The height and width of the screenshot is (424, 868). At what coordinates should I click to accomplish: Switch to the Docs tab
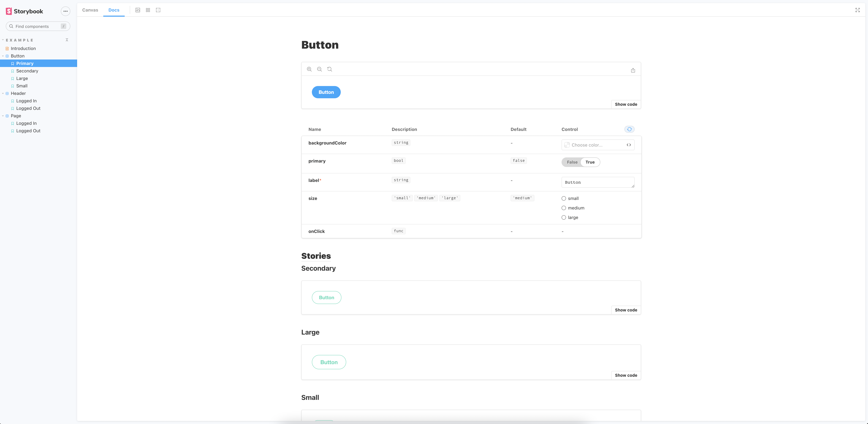(114, 10)
